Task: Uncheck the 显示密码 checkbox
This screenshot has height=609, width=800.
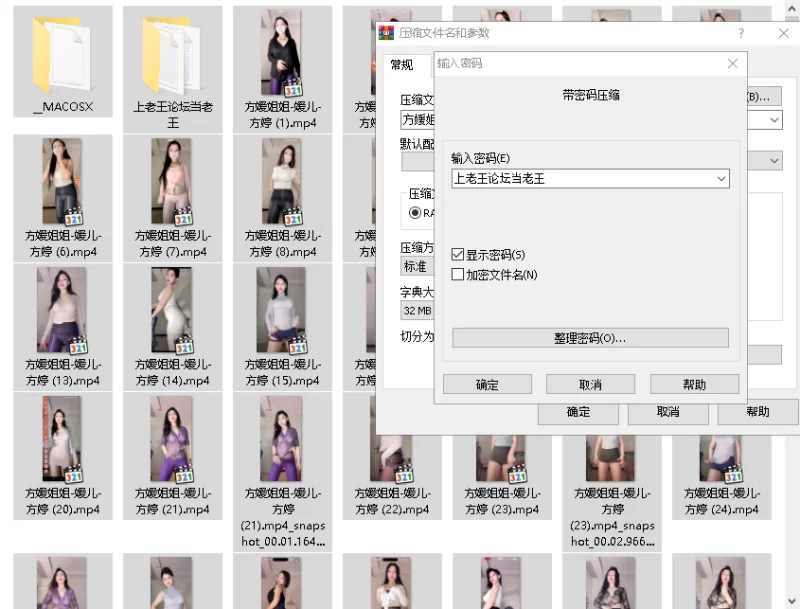Action: pyautogui.click(x=458, y=255)
